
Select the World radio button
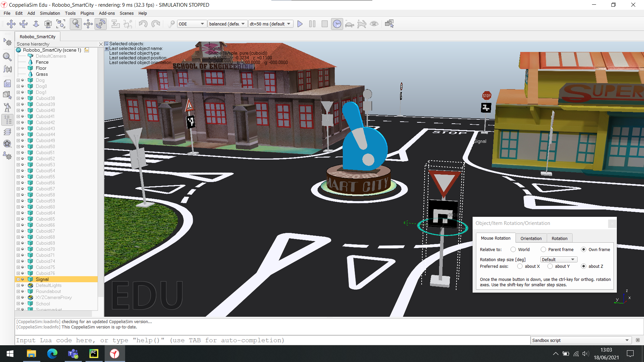[x=513, y=249]
